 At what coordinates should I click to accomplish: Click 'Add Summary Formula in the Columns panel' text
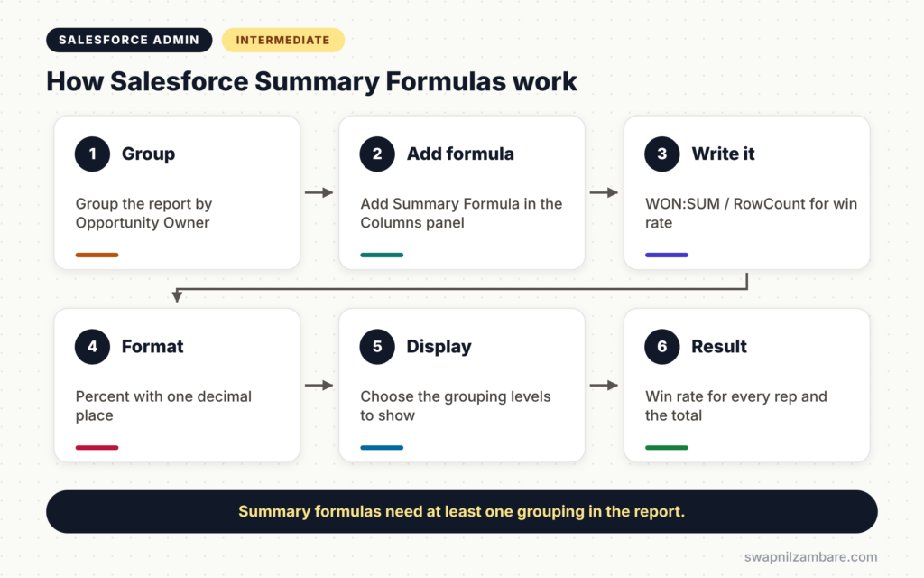click(461, 213)
